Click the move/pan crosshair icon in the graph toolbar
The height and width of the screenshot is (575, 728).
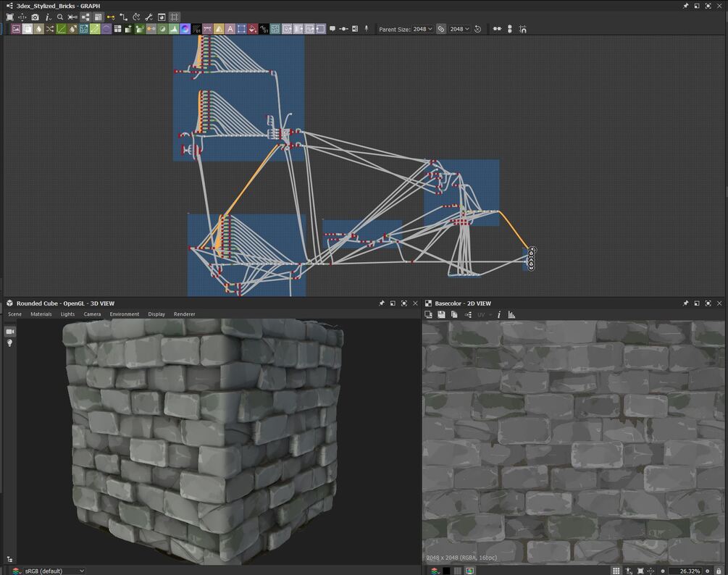click(x=22, y=17)
